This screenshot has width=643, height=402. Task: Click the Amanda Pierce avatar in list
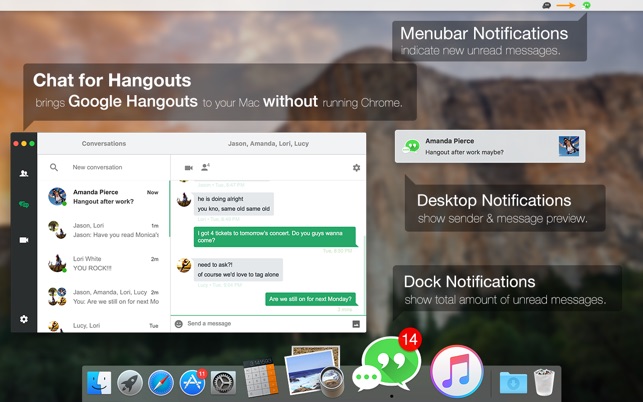point(57,196)
